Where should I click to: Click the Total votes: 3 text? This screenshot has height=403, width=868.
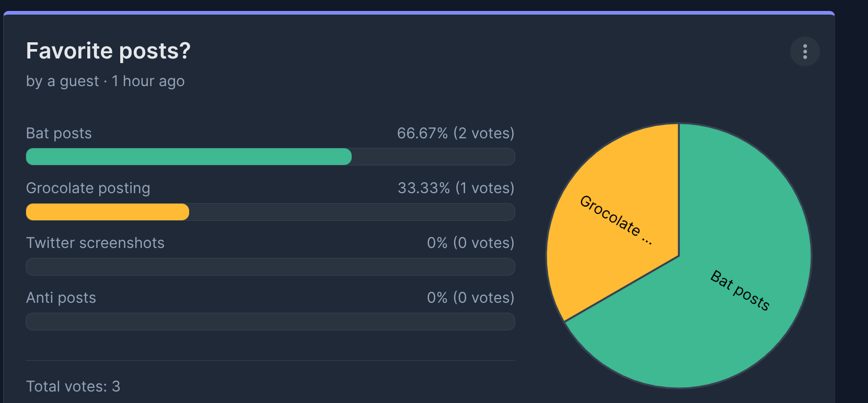pyautogui.click(x=73, y=386)
